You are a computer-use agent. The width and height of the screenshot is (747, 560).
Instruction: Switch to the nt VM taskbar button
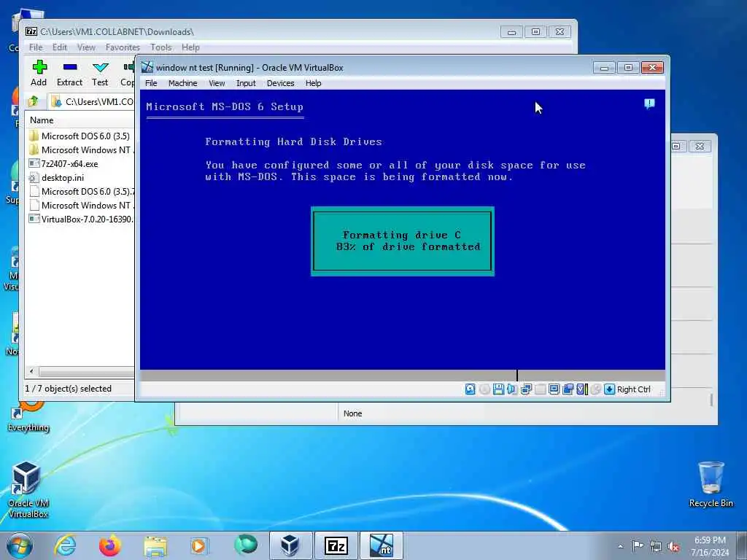click(x=381, y=545)
